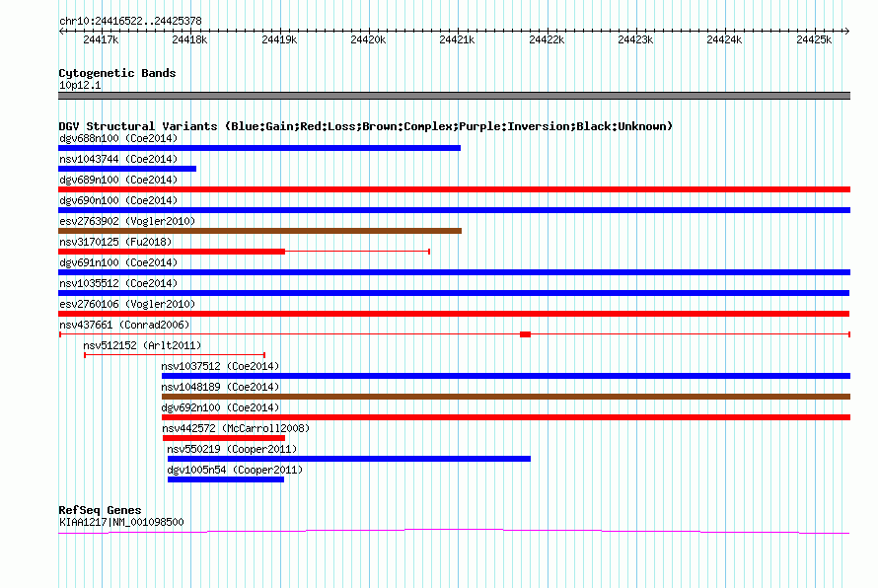Select the brown nsv1048189 complex bar
Screen dimensions: 878x588
pyautogui.click(x=506, y=397)
